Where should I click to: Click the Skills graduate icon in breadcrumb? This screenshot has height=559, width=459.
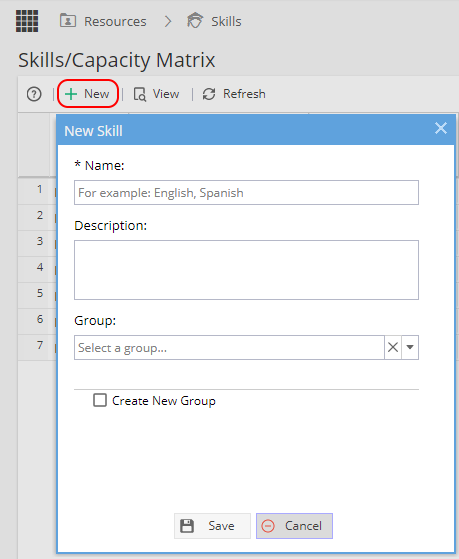(x=195, y=20)
